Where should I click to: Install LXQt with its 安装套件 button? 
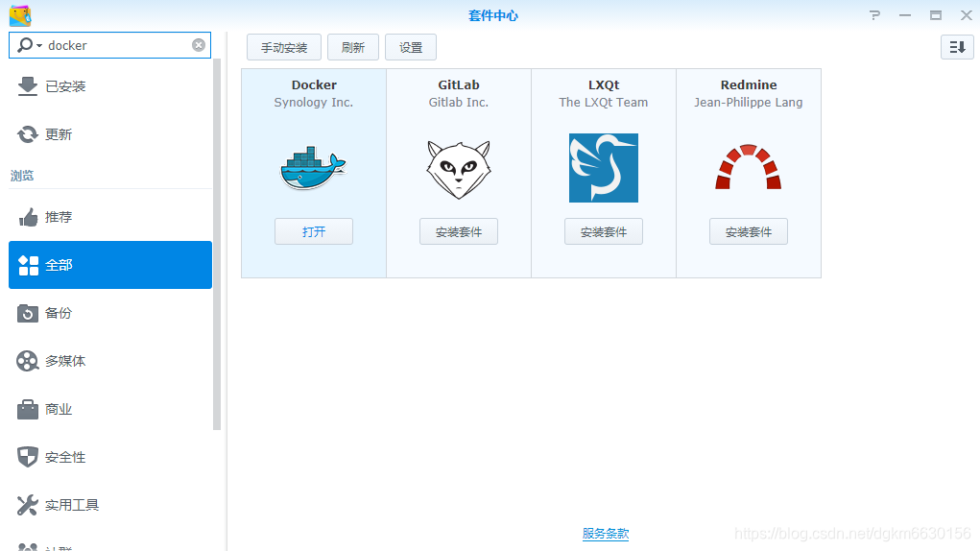(604, 231)
